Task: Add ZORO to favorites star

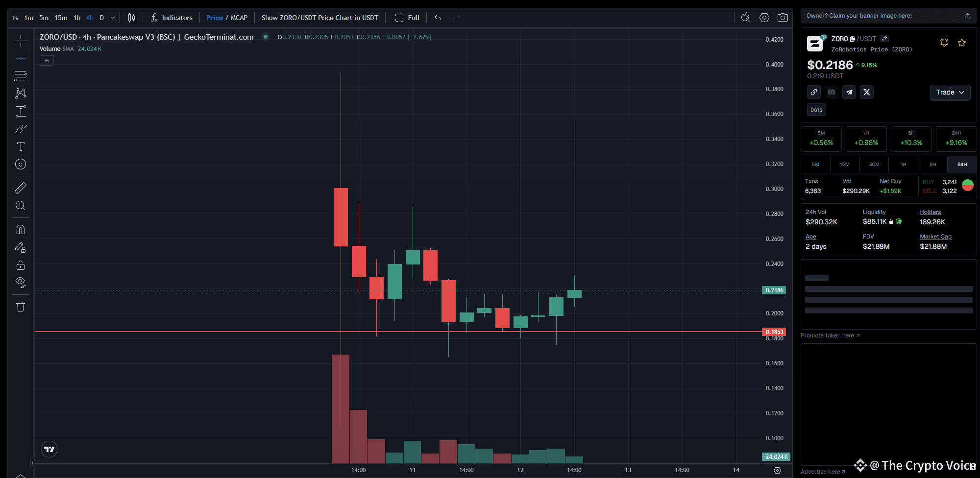Action: coord(962,43)
